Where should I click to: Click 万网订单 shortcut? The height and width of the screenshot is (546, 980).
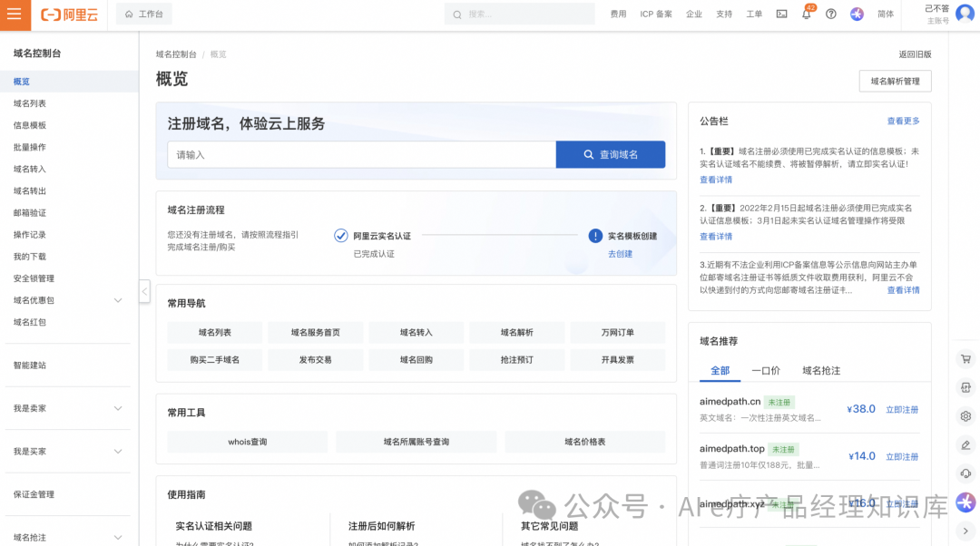tap(618, 332)
